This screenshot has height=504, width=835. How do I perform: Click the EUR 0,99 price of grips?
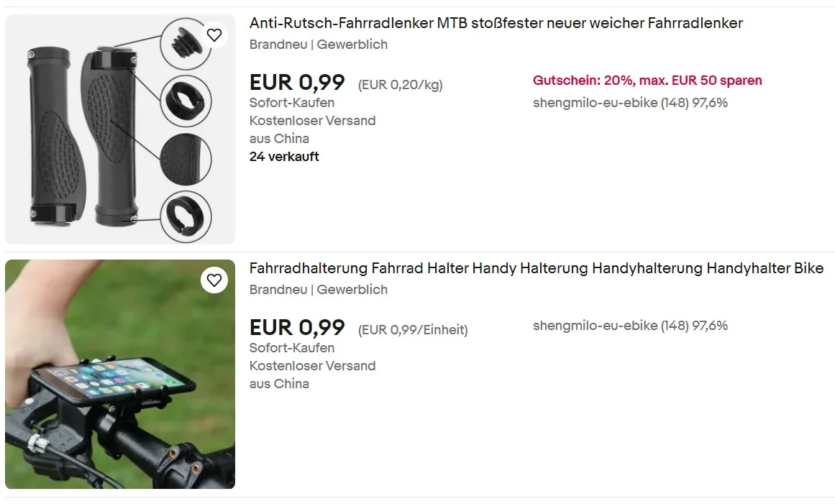point(297,83)
